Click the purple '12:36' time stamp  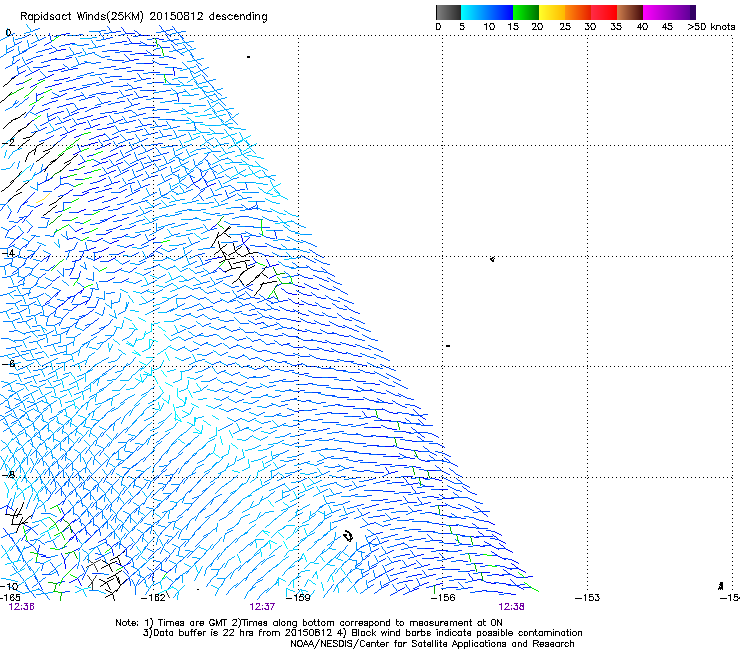point(21,607)
